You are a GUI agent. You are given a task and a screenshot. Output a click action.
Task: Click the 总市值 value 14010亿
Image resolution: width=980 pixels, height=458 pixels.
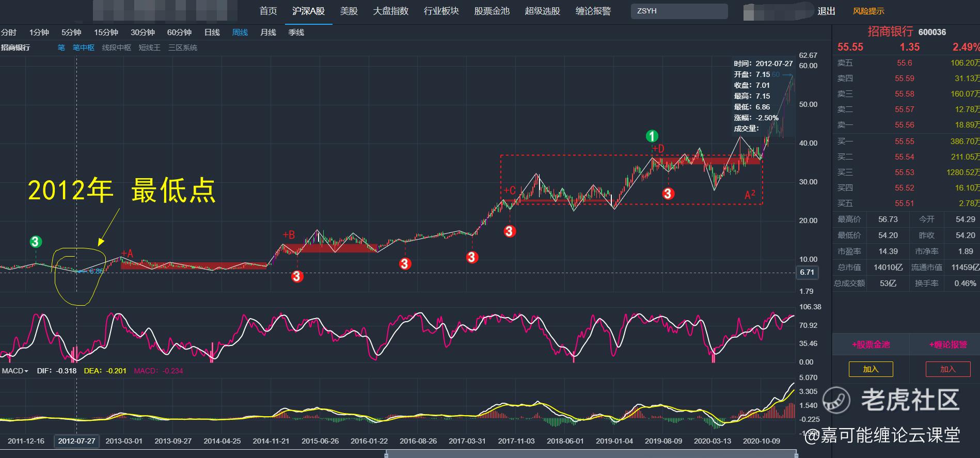[888, 267]
